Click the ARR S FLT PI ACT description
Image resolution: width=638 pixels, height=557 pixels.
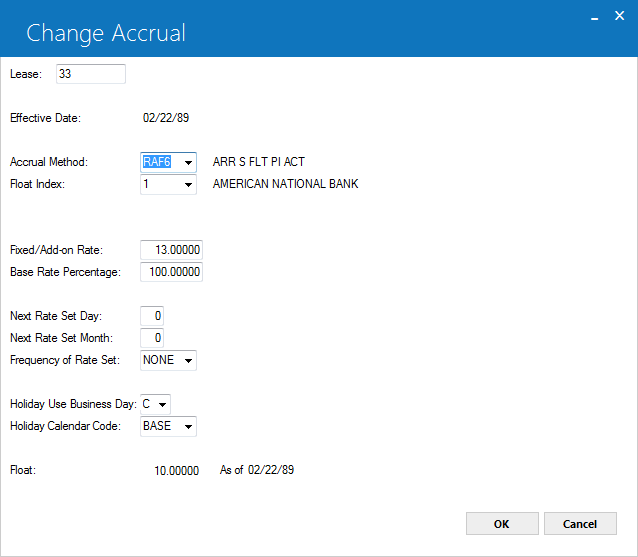coord(259,162)
